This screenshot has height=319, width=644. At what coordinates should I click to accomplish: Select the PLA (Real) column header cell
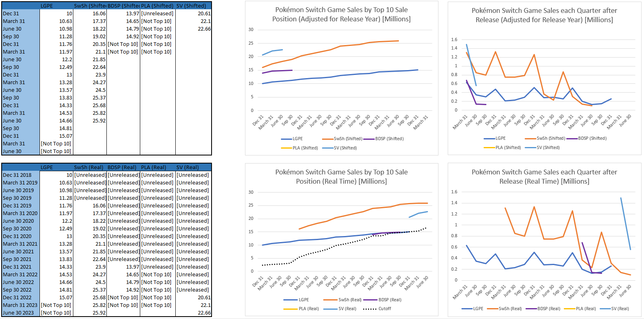tap(158, 167)
